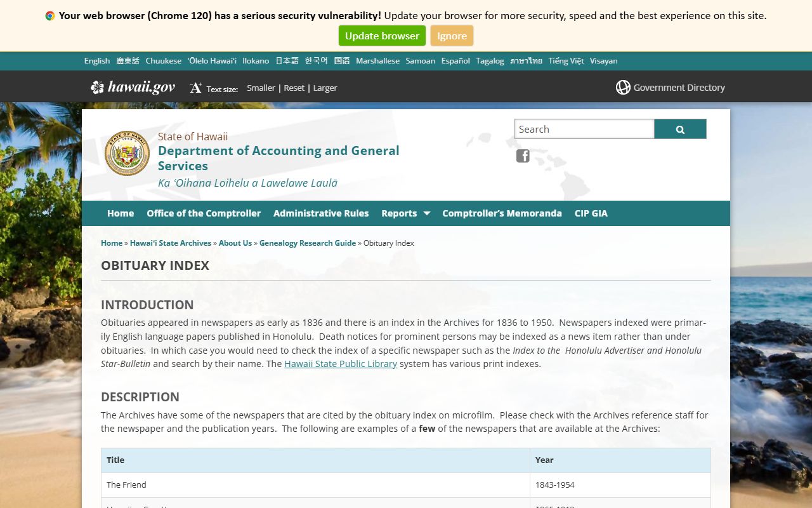
Task: Switch language to Español
Action: 455,61
